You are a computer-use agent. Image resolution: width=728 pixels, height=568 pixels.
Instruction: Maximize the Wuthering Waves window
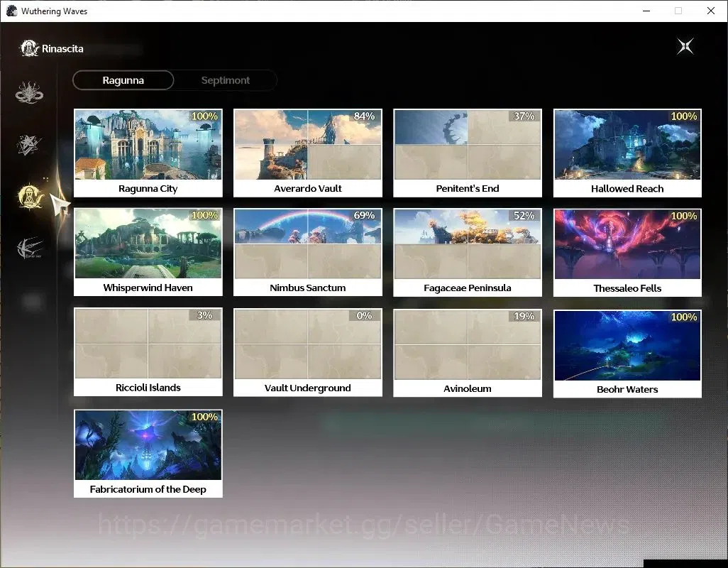click(678, 11)
